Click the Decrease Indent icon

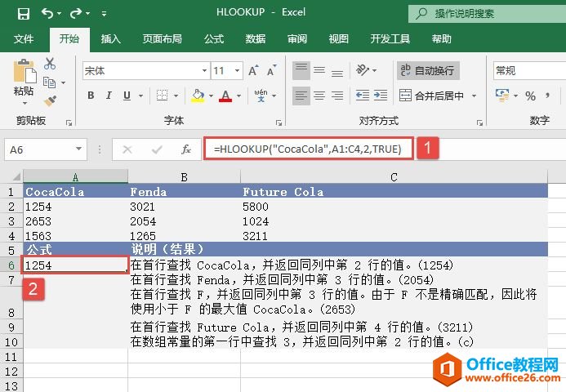pos(363,96)
